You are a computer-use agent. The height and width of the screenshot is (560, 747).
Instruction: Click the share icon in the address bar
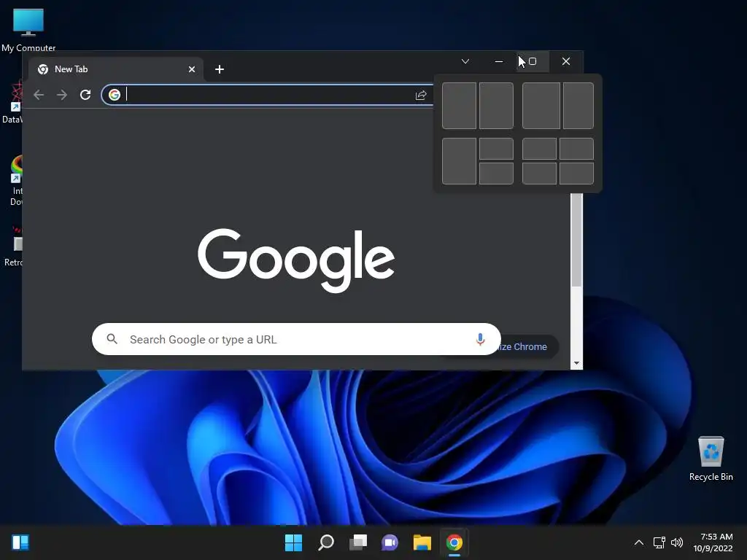(421, 96)
